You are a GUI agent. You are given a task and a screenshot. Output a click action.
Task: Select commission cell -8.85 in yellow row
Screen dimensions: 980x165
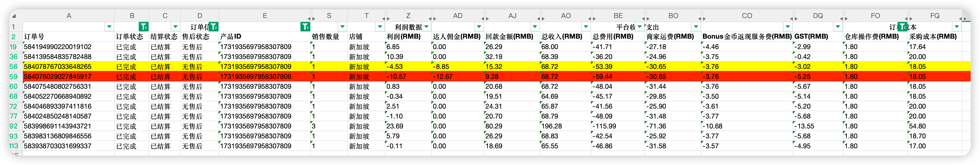coord(458,67)
